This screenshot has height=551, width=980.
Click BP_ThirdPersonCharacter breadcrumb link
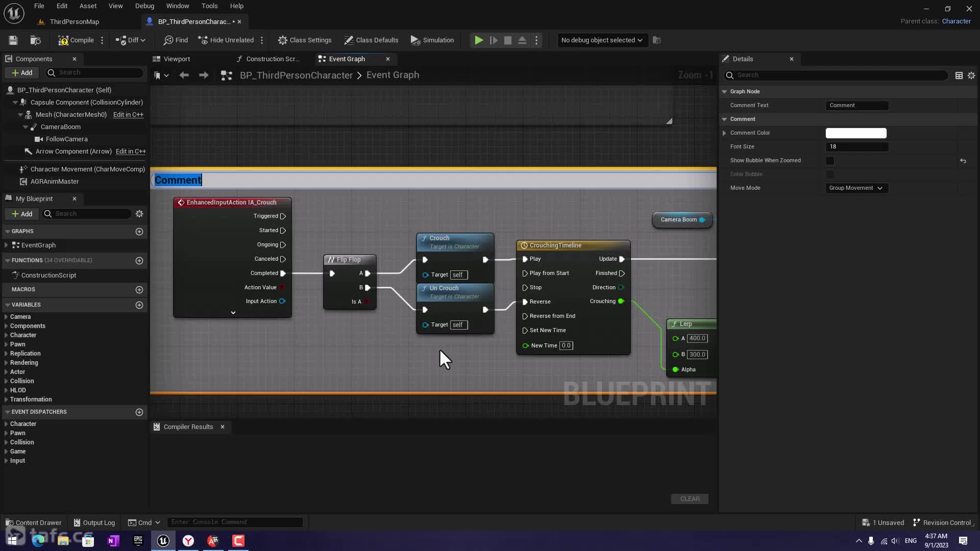click(x=296, y=76)
